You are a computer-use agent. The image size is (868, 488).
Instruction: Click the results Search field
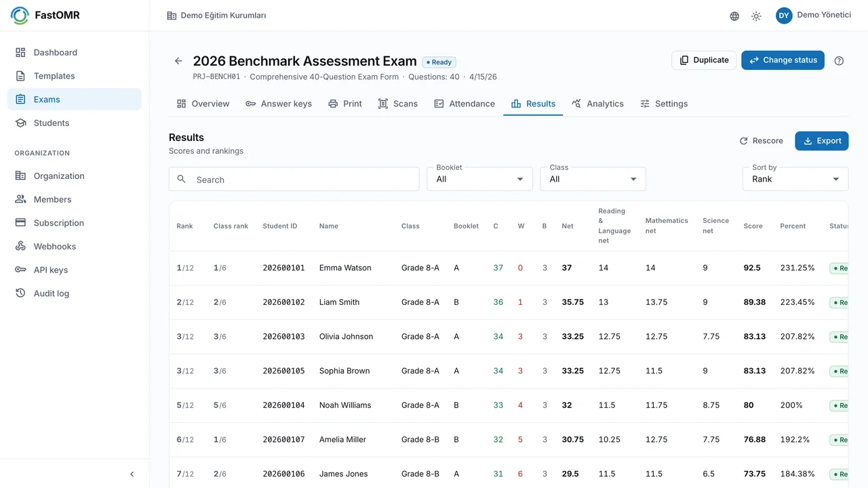[x=294, y=179]
